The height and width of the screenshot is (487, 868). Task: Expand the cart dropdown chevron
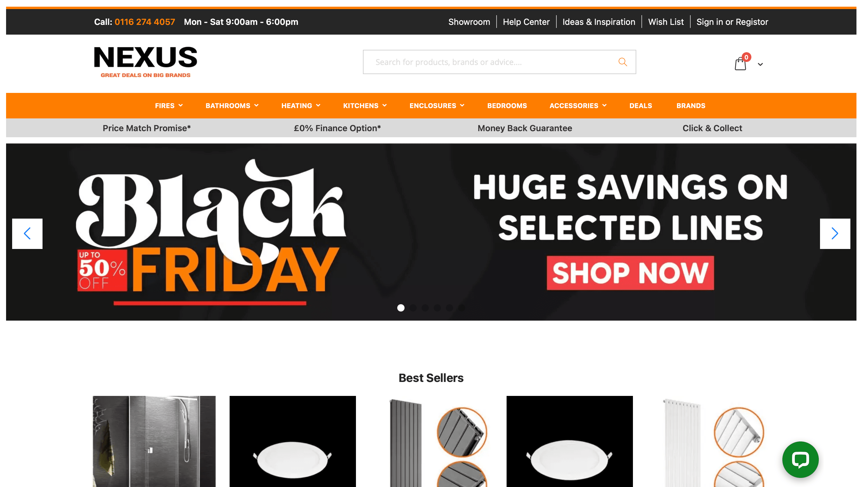pos(760,64)
